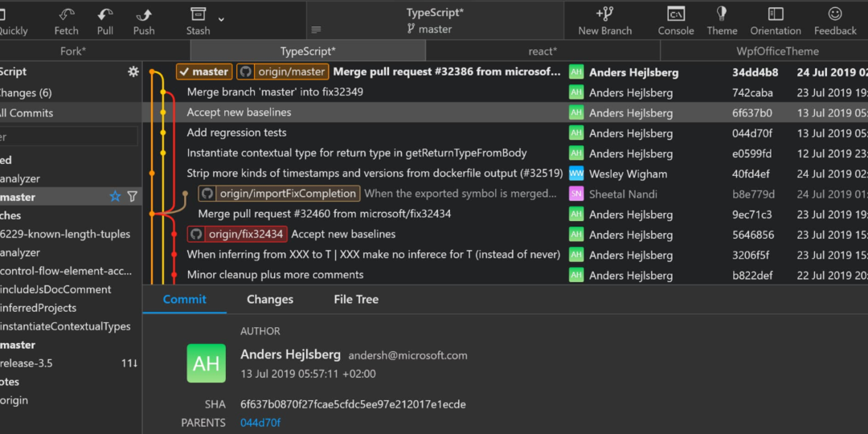This screenshot has height=434, width=868.
Task: Click the Push toolbar icon
Action: (144, 14)
